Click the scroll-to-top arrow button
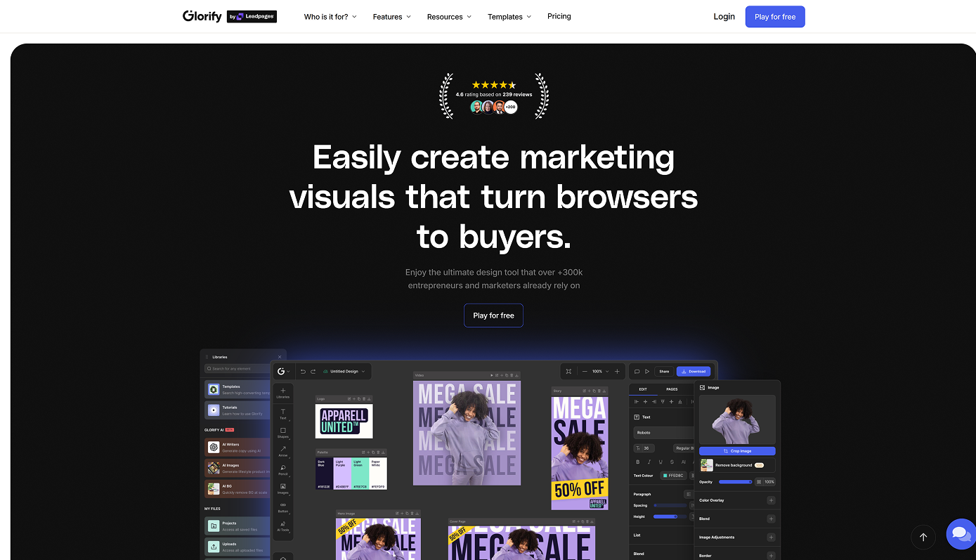Image resolution: width=976 pixels, height=560 pixels. 923,537
